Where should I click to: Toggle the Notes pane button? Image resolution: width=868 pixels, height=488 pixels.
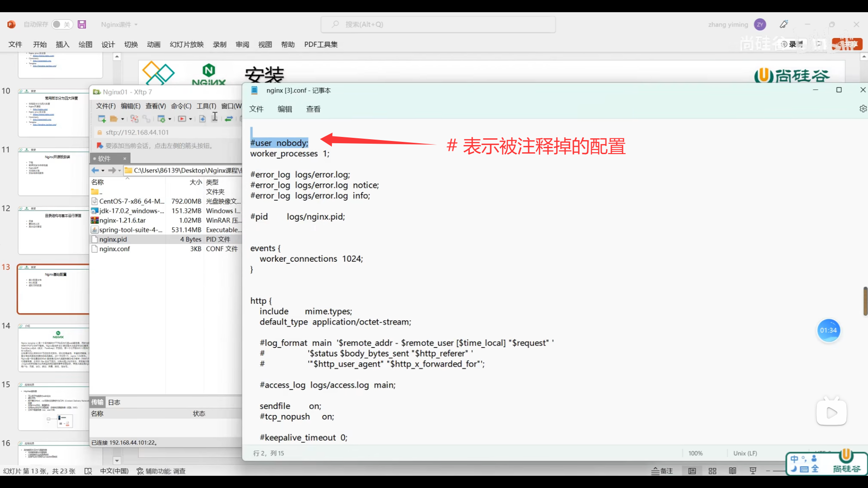[x=662, y=471]
